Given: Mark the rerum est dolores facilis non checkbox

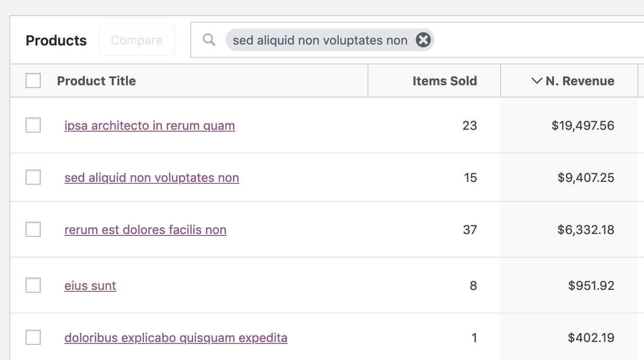Looking at the screenshot, I should tap(33, 230).
